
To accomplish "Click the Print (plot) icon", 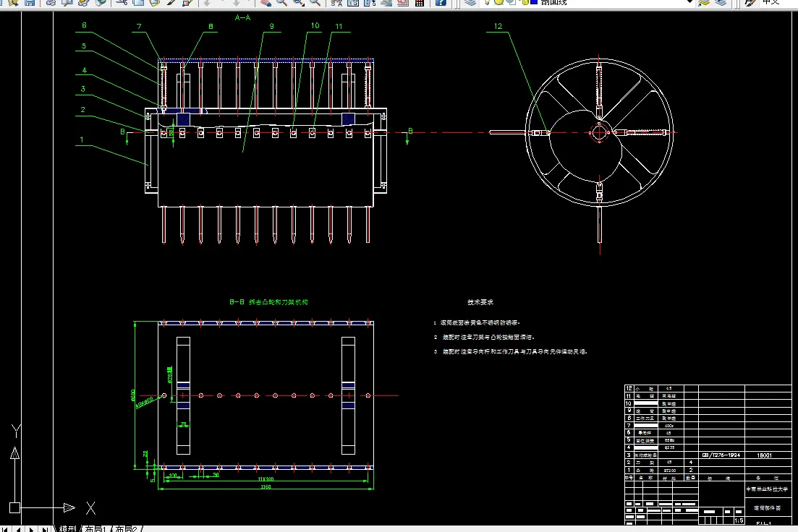I will (51, 3).
